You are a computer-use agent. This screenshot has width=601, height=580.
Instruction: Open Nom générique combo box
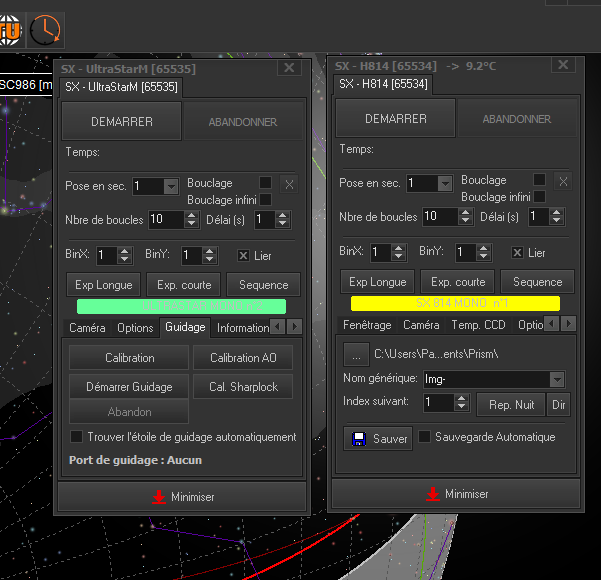pos(557,379)
